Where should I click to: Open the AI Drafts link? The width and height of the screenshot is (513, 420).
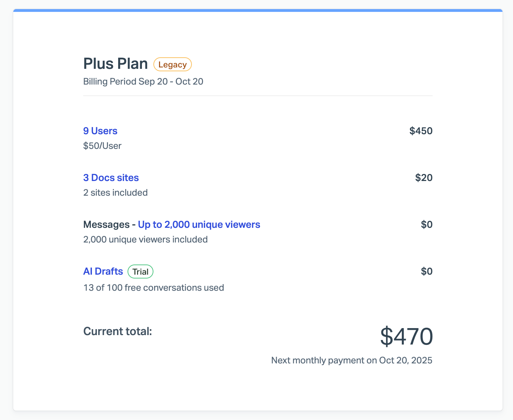coord(103,271)
